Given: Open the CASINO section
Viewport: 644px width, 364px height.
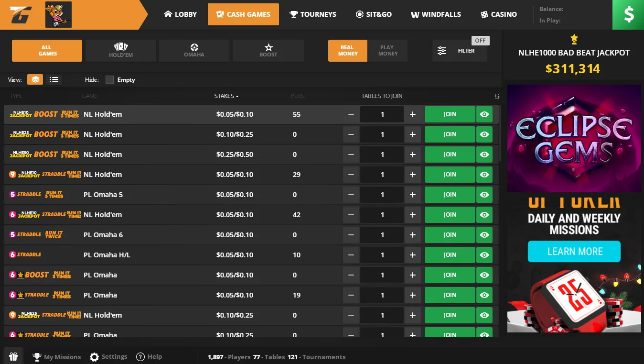Looking at the screenshot, I should click(x=498, y=14).
